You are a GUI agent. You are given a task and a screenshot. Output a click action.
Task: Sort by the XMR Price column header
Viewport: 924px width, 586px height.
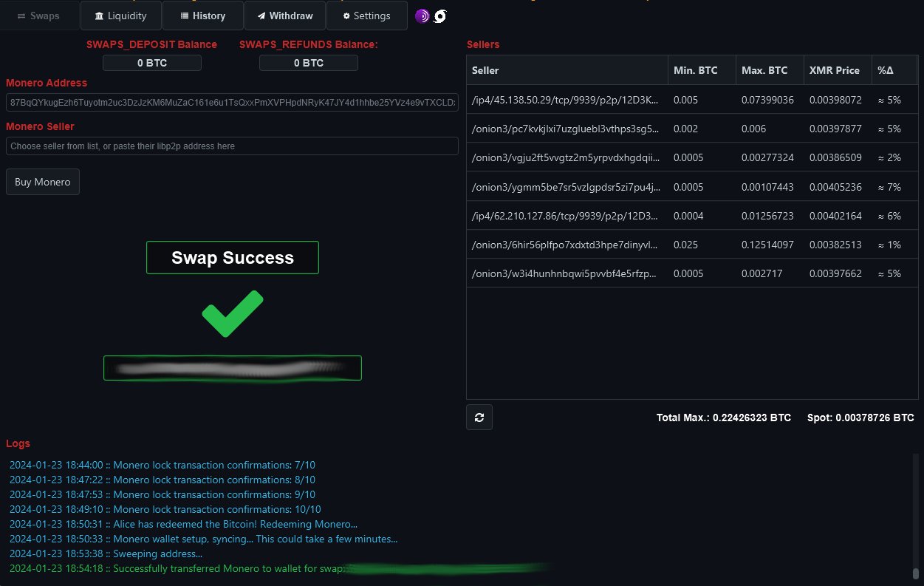pyautogui.click(x=838, y=70)
